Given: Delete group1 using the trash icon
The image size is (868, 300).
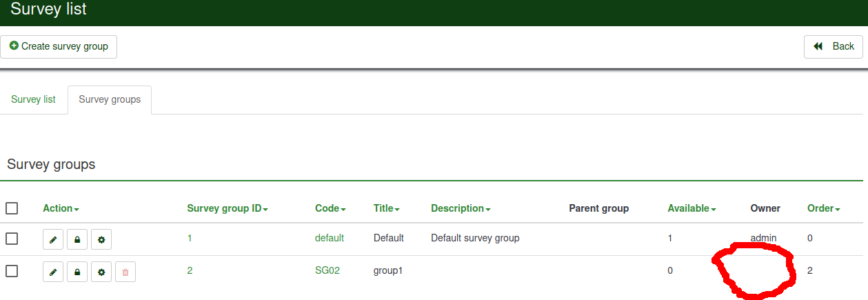Looking at the screenshot, I should [125, 272].
